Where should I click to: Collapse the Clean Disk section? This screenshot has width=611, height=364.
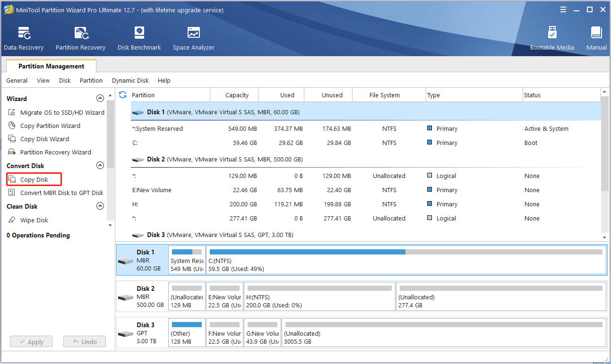click(x=100, y=206)
